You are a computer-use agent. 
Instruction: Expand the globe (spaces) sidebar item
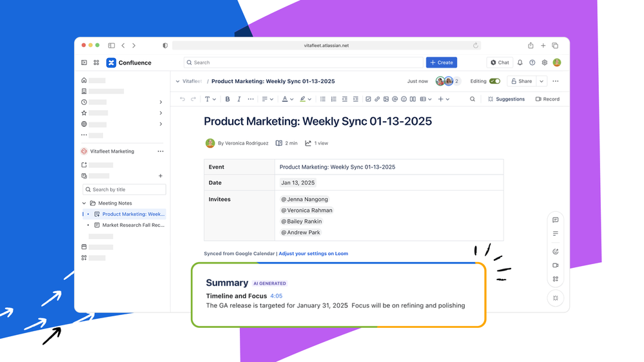(161, 124)
